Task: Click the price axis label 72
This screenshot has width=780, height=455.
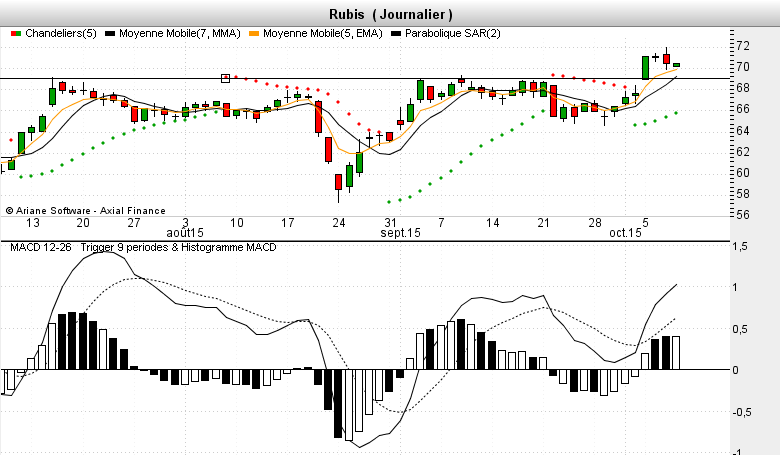Action: pyautogui.click(x=743, y=46)
